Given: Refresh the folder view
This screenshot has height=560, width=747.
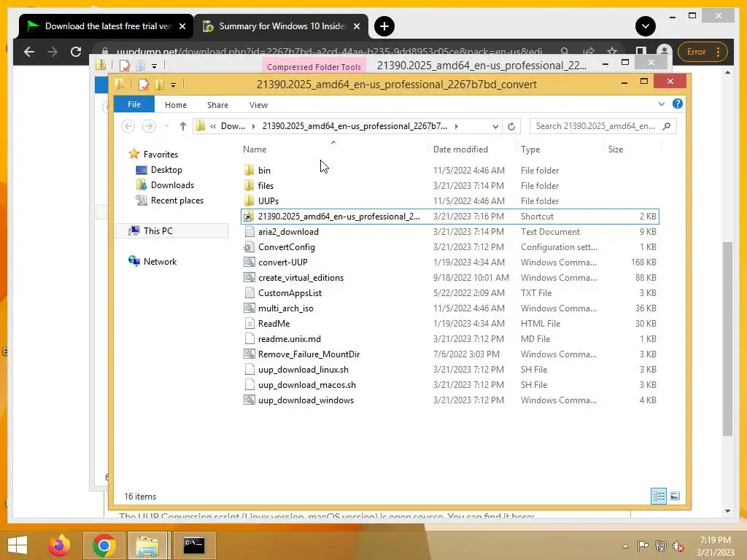Looking at the screenshot, I should 511,126.
